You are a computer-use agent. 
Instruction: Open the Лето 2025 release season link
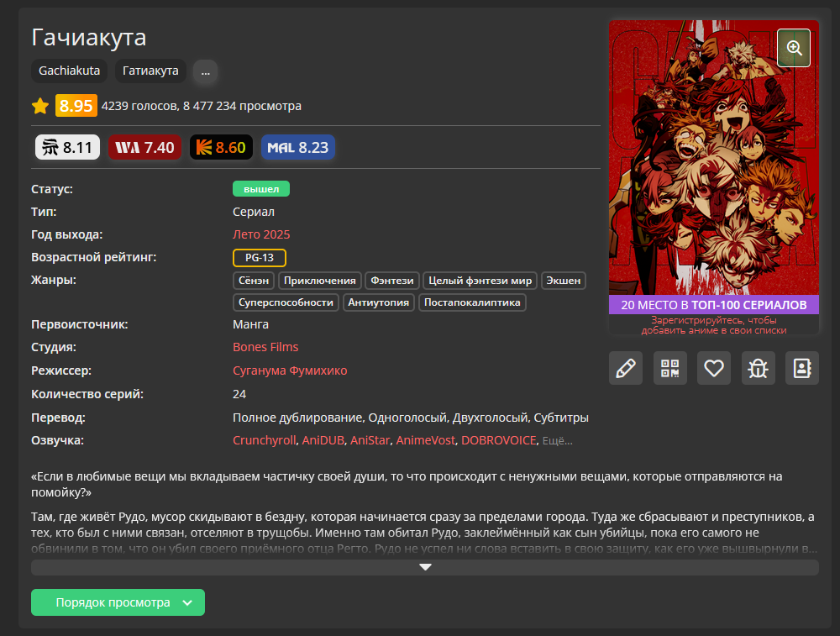[261, 234]
